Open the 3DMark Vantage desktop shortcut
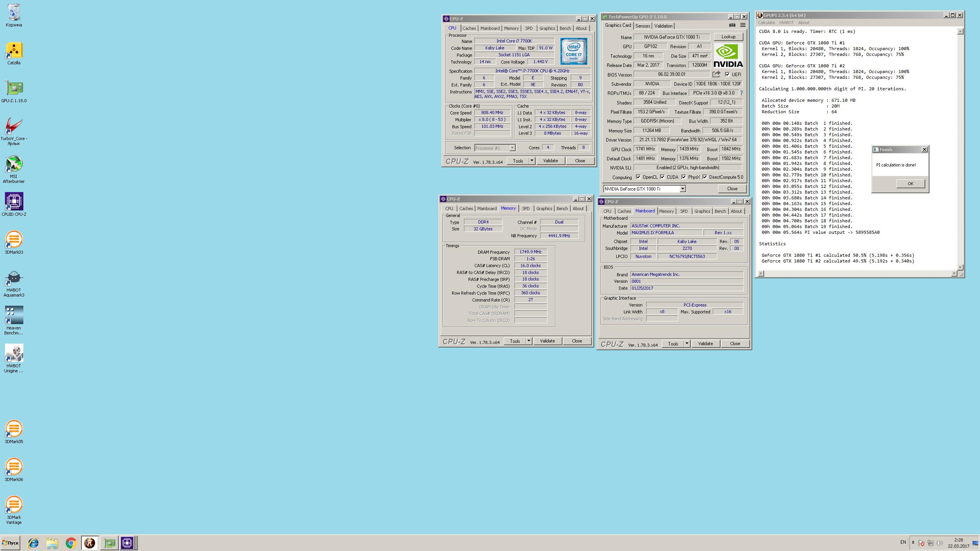 coord(14,510)
